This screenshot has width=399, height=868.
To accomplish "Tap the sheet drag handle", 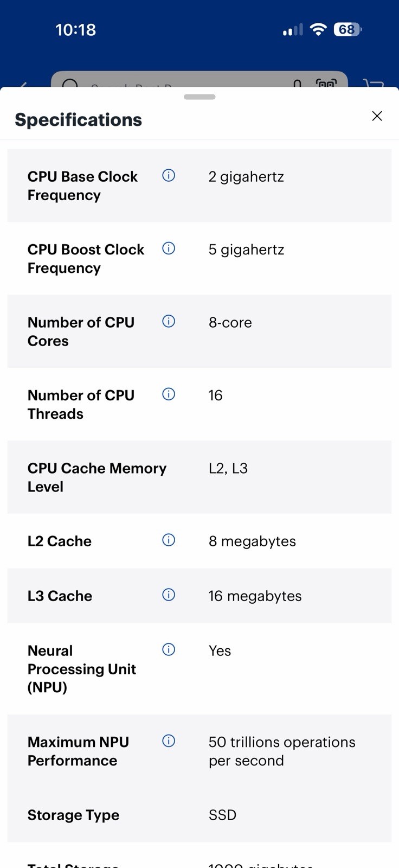I will click(200, 97).
